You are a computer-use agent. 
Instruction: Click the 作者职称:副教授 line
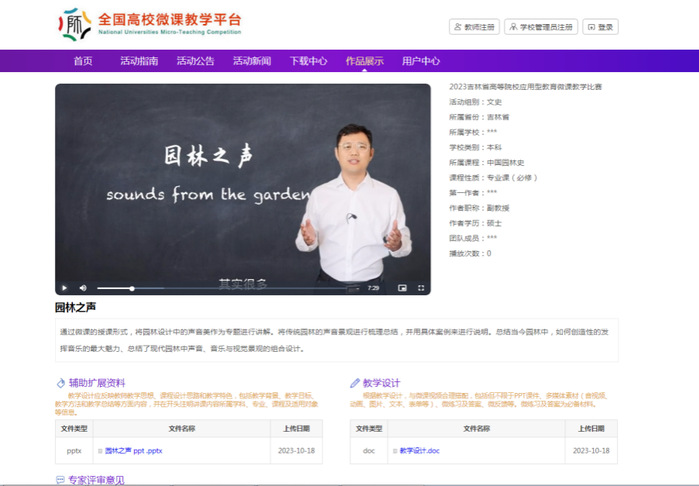(479, 208)
